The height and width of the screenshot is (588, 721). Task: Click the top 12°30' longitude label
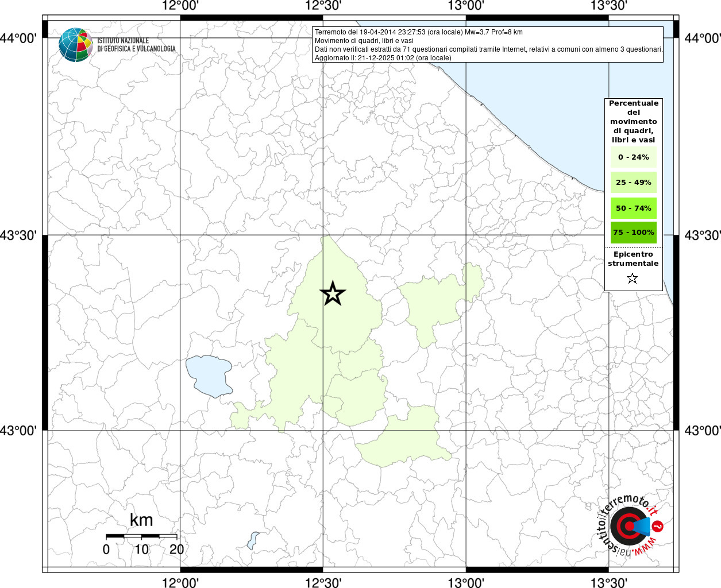coord(323,6)
